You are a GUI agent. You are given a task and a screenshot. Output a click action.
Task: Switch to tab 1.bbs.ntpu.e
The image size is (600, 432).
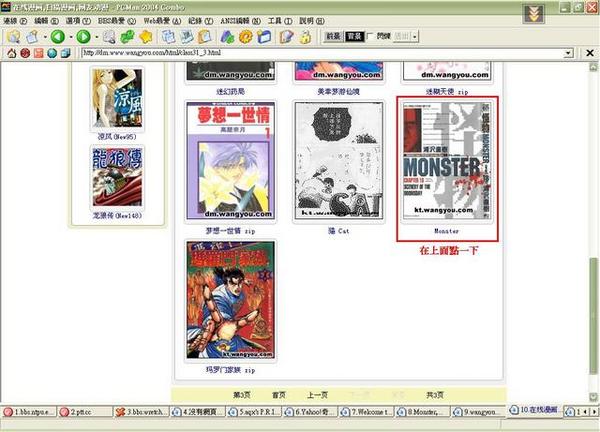[28, 412]
